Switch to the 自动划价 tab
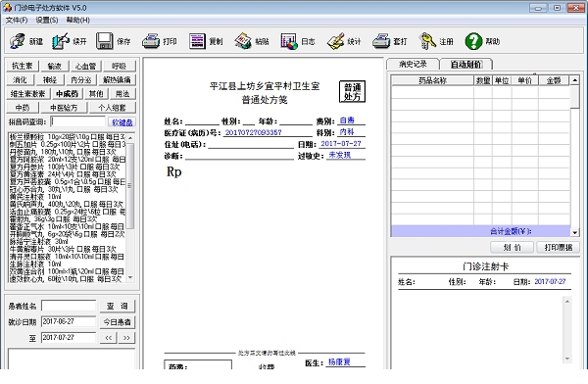Screen dimensions: 588x384 (x=466, y=64)
